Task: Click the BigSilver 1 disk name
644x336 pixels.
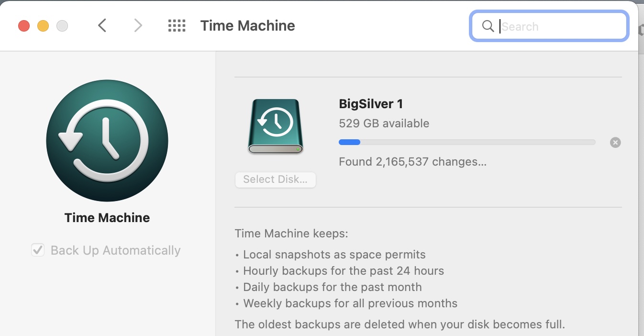Action: pyautogui.click(x=371, y=104)
